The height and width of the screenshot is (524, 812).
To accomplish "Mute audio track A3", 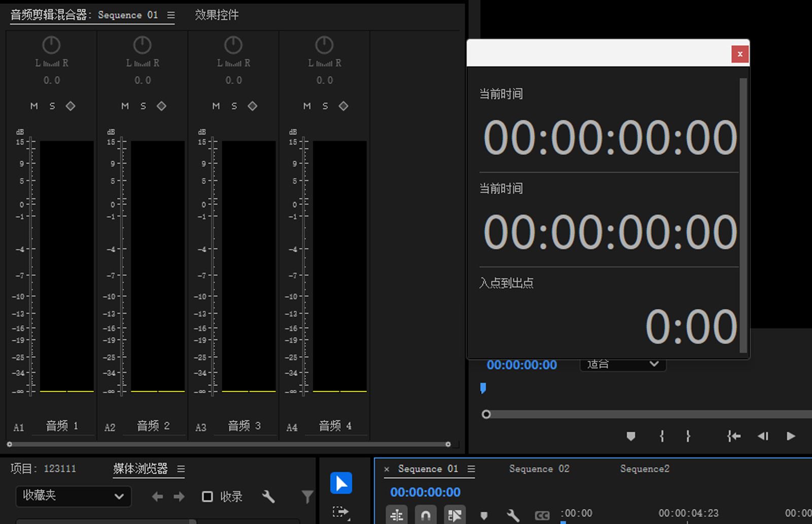I will click(x=216, y=106).
